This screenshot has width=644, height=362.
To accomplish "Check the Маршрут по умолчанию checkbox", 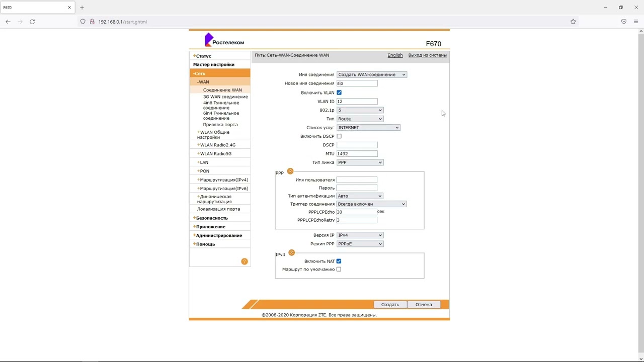I will pos(339,269).
